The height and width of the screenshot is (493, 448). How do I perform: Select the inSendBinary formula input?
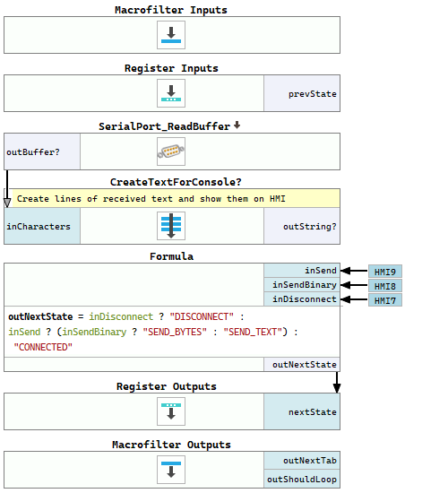coord(302,285)
